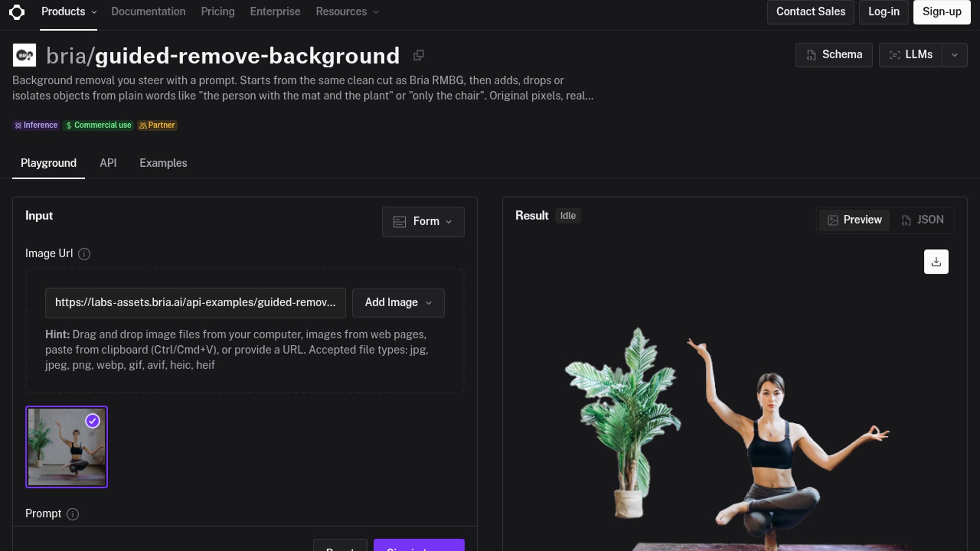Click the Log-in button

coord(884,12)
